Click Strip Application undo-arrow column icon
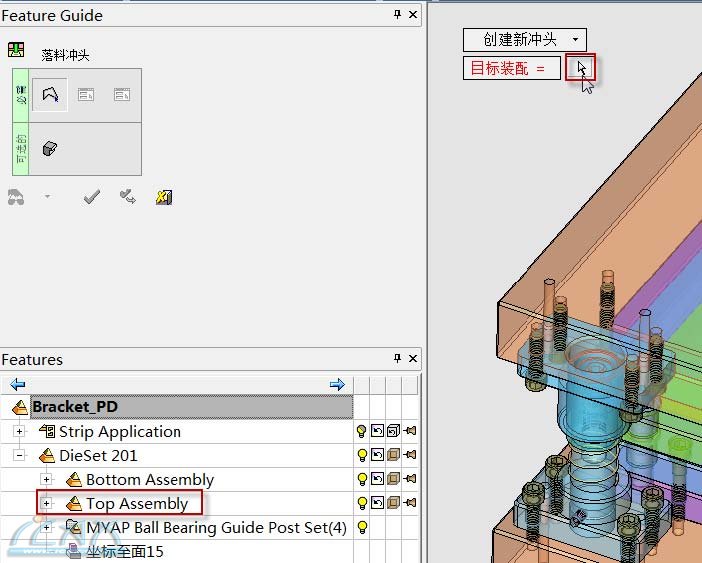 point(377,431)
